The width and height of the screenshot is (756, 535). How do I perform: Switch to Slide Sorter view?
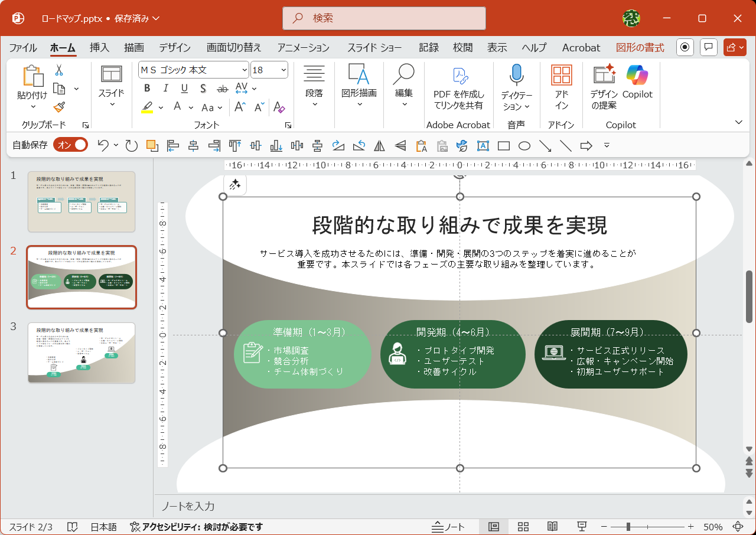tap(523, 526)
